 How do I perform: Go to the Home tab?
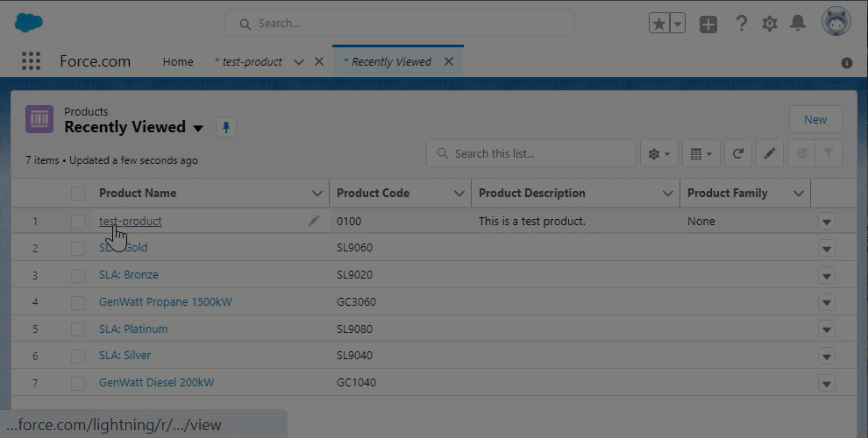pyautogui.click(x=178, y=62)
